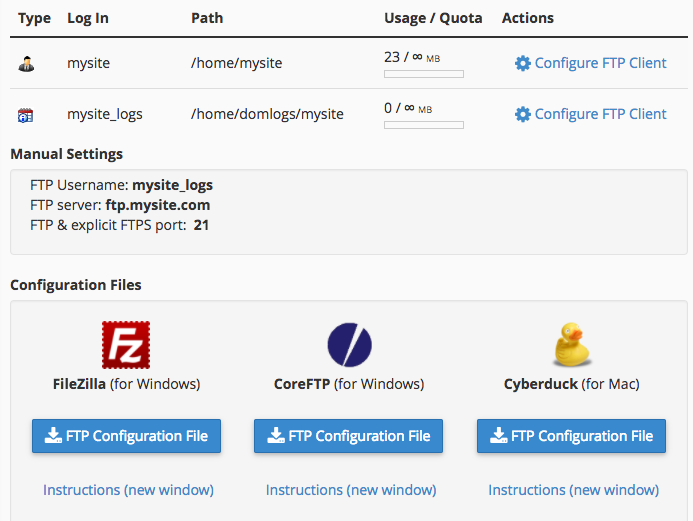
Task: Click the mysite_logs log account type icon
Action: point(26,115)
